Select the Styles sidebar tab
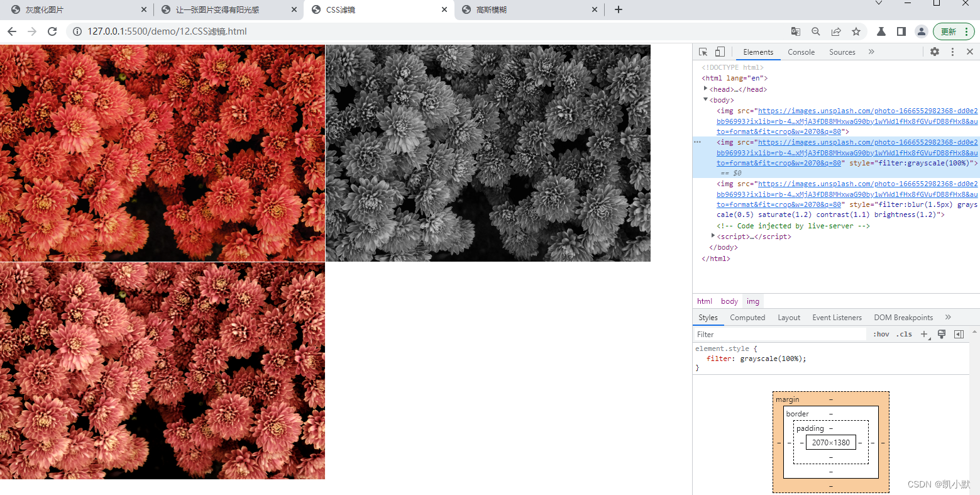 point(708,318)
